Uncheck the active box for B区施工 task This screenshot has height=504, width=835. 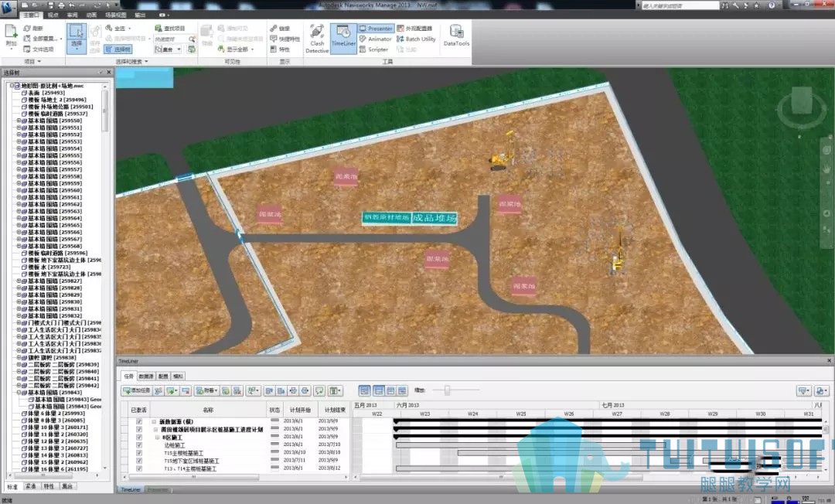point(139,437)
